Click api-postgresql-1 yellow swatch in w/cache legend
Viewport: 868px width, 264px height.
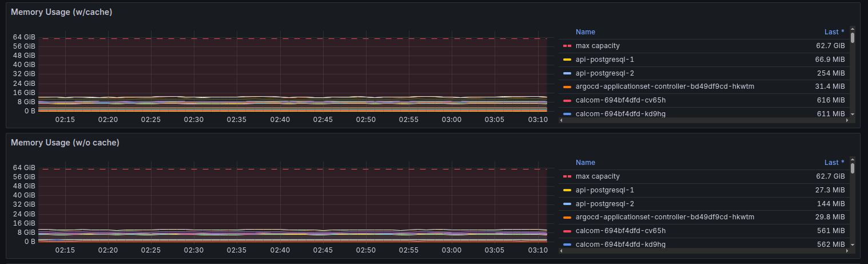pos(567,60)
